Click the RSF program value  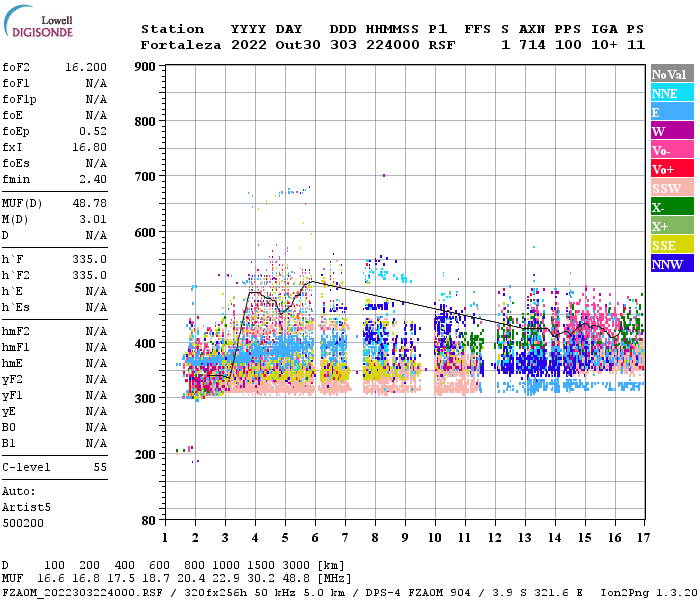442,45
